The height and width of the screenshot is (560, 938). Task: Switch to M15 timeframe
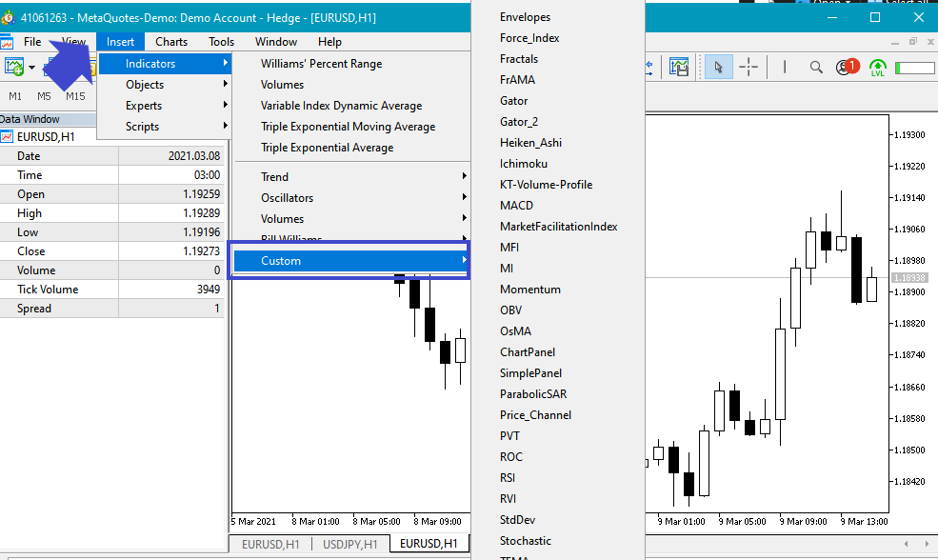coord(75,96)
